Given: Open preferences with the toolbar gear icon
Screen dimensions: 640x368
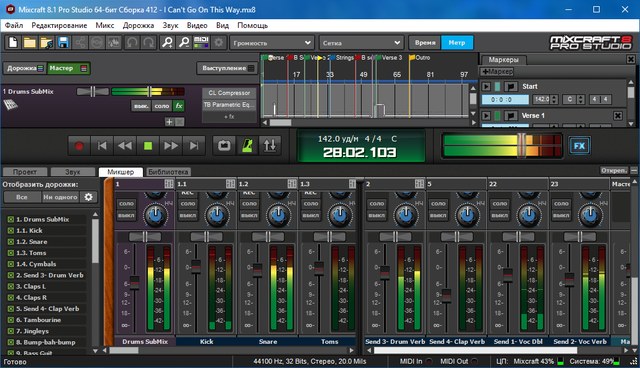Looking at the screenshot, I should (219, 42).
